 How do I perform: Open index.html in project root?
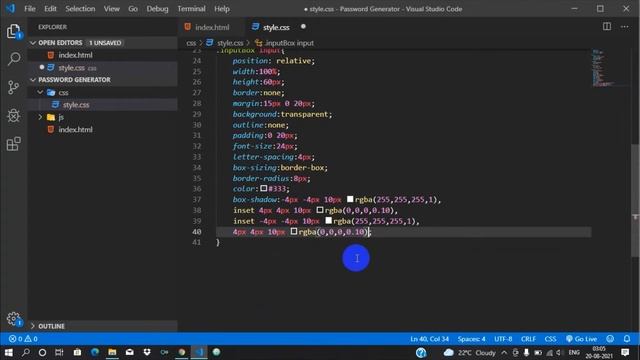[x=75, y=129]
